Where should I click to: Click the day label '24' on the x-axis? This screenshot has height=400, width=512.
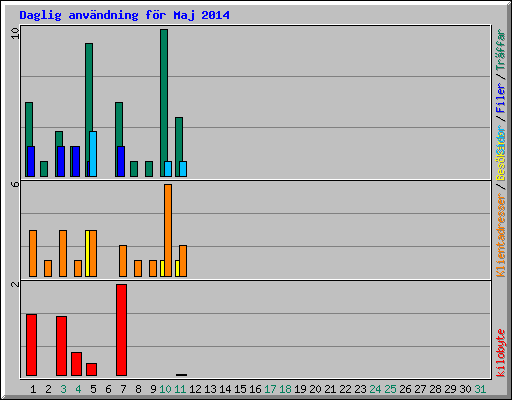click(375, 389)
